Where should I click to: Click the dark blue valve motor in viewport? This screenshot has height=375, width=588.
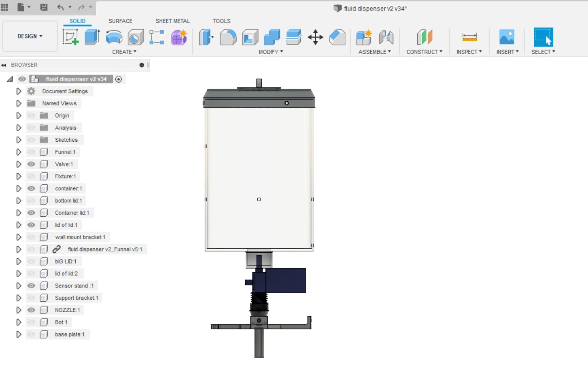(x=285, y=280)
